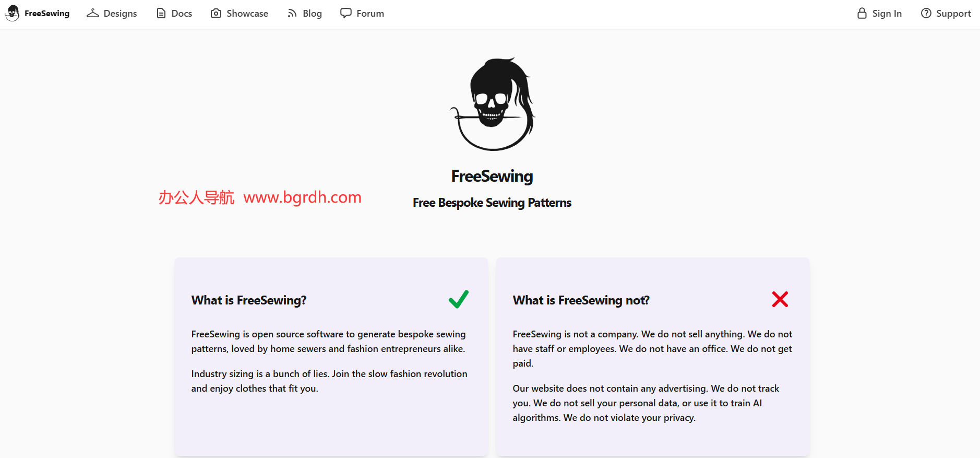Click the document icon beside Docs
The width and height of the screenshot is (980, 458).
coord(161,13)
